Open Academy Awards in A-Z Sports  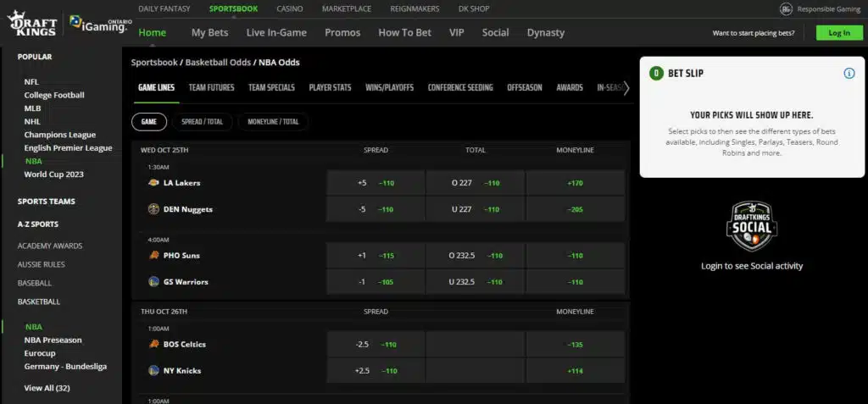[50, 246]
